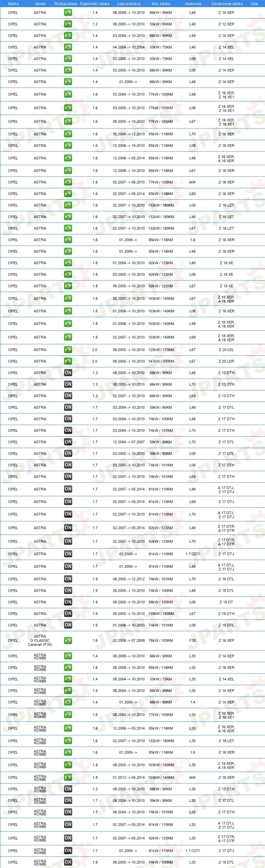
Task: Select the F35 body cell
Action: [x=192, y=640]
